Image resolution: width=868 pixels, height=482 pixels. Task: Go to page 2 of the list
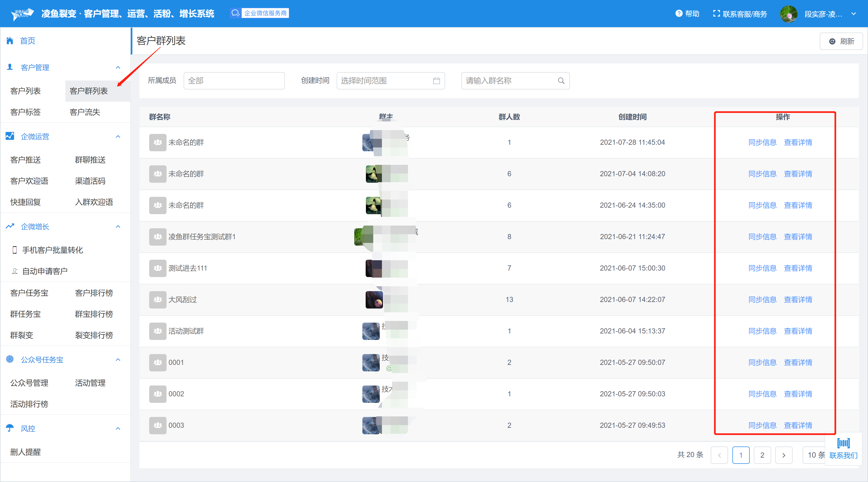762,455
